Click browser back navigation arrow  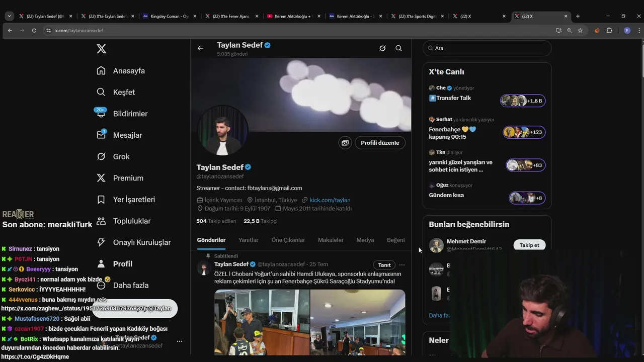click(x=10, y=31)
